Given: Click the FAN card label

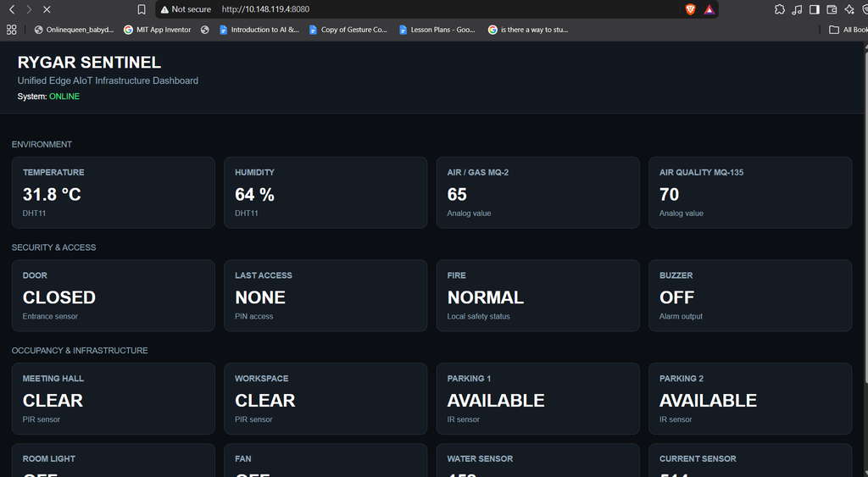Looking at the screenshot, I should click(243, 458).
